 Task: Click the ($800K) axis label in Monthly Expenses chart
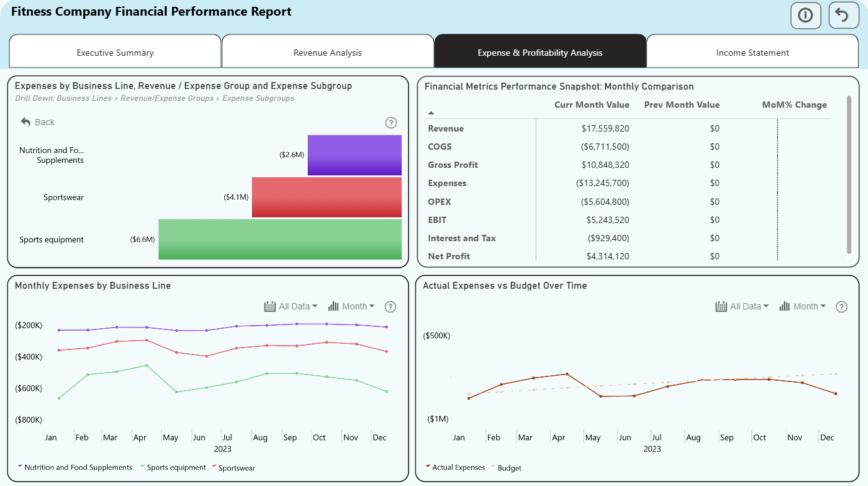(x=29, y=420)
